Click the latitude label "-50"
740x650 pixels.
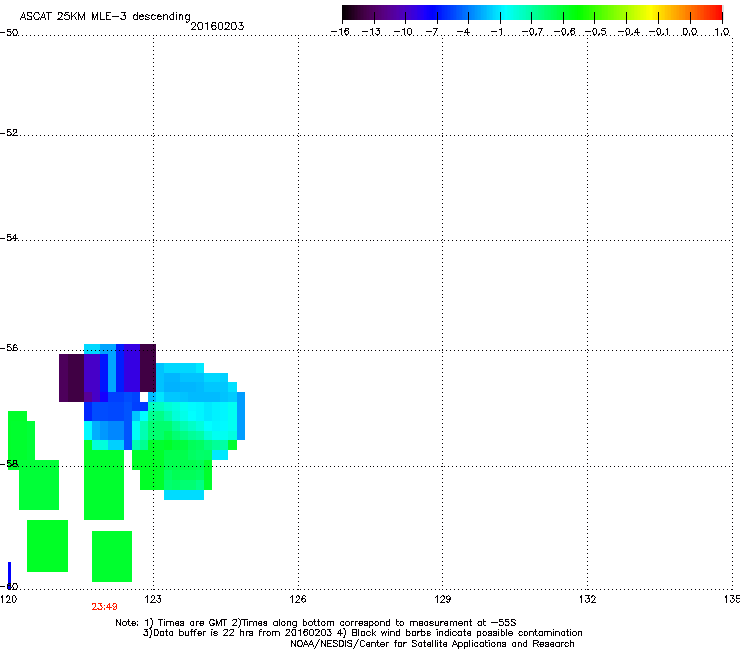[x=9, y=33]
